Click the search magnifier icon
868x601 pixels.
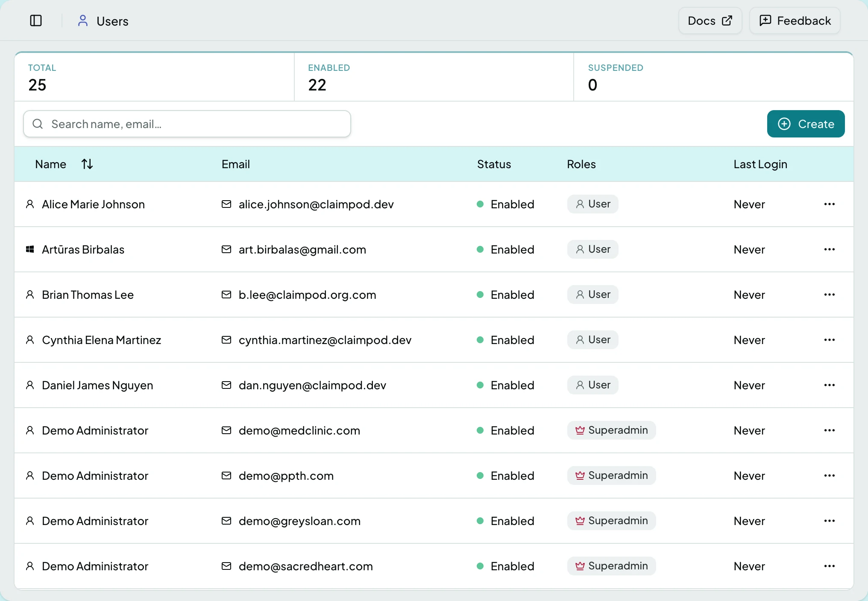click(x=38, y=124)
